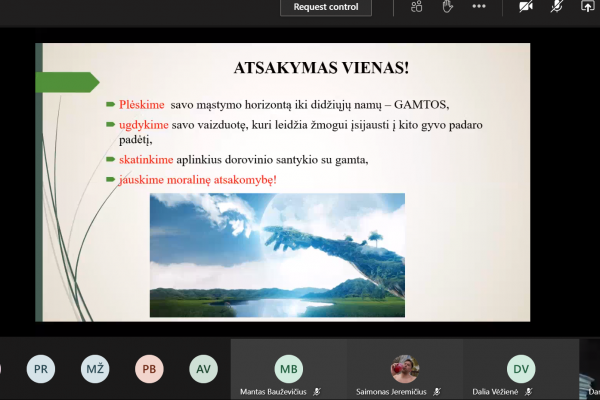The width and height of the screenshot is (600, 400).
Task: Click the slide title ATSAKYMAS VIENAS!
Action: (x=321, y=68)
